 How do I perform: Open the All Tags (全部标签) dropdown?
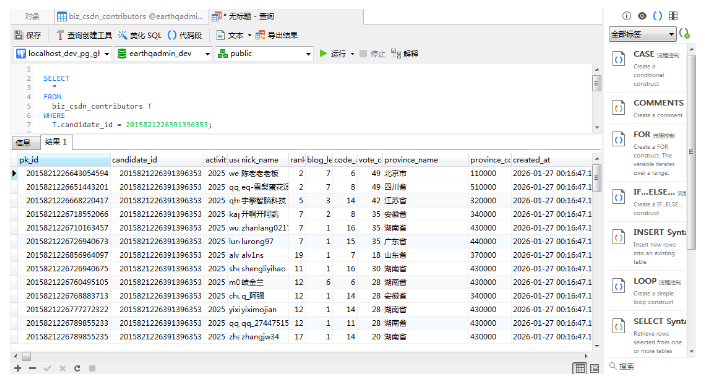pos(643,34)
